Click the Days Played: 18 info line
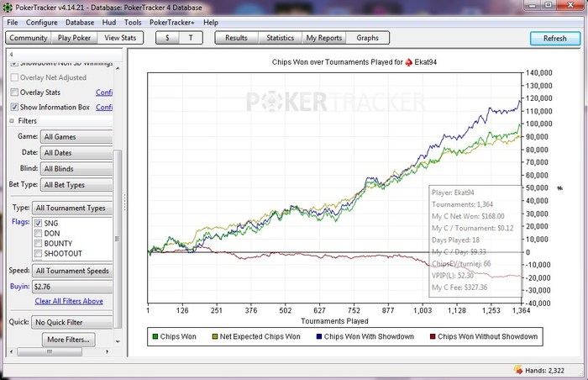 [x=455, y=240]
